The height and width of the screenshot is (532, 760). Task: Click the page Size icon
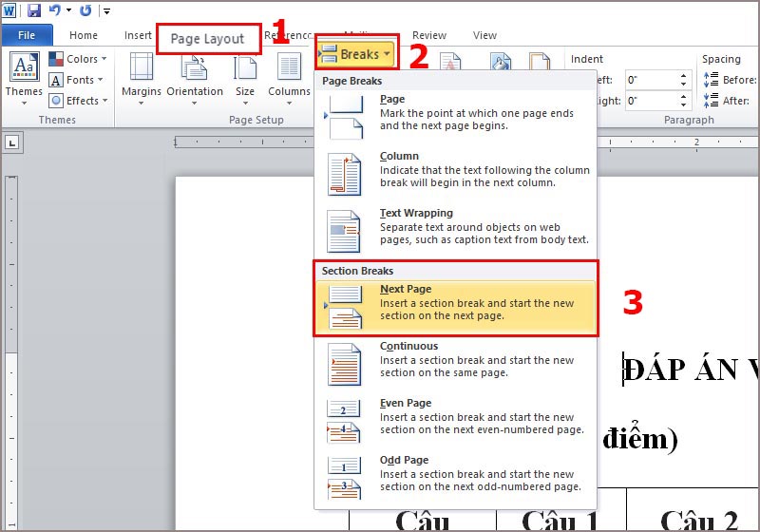point(245,66)
